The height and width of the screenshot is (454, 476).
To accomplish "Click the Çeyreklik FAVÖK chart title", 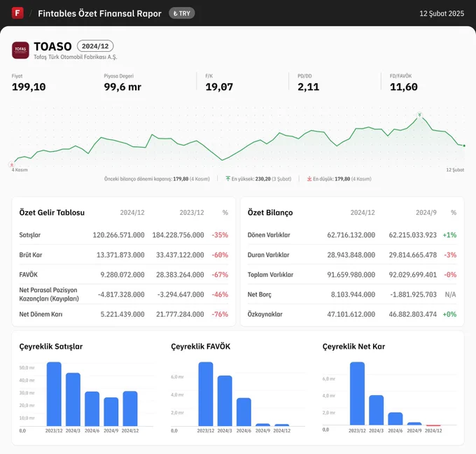I will [x=201, y=346].
